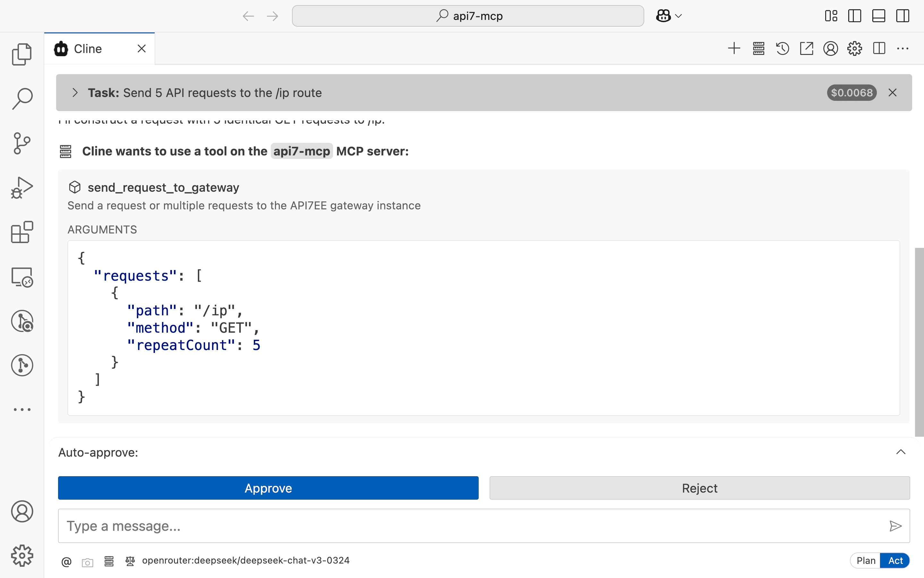Switch to Act mode
924x578 pixels.
[895, 560]
